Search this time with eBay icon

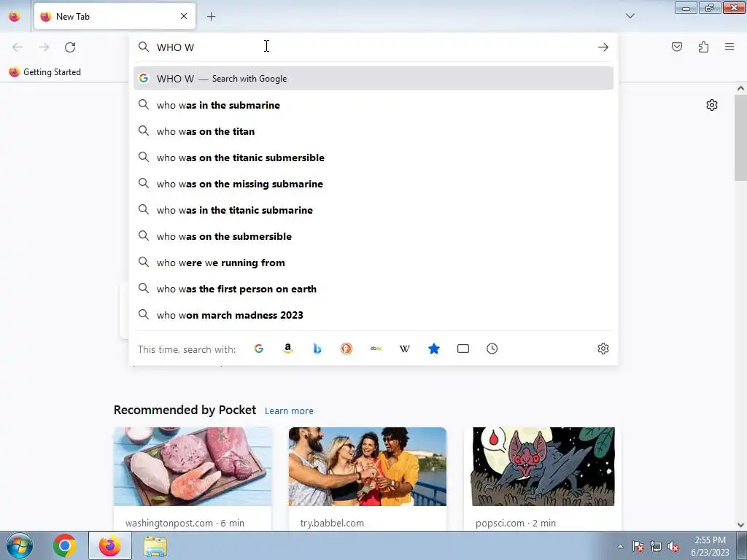coord(376,349)
